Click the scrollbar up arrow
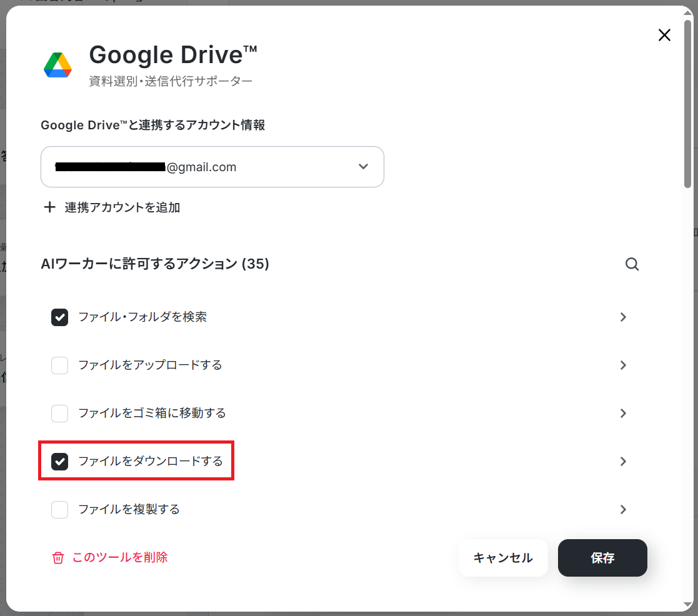The image size is (698, 616). pos(688,12)
